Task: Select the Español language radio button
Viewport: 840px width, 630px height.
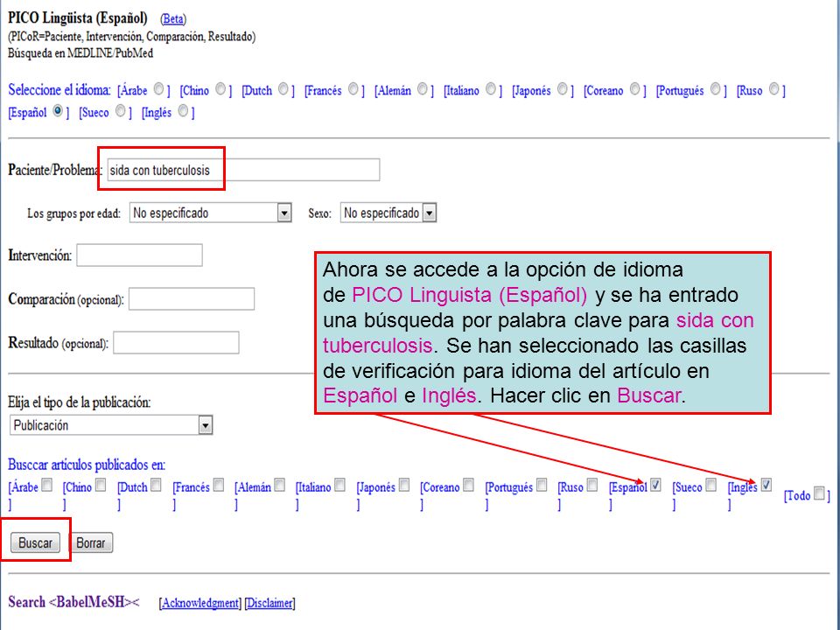Action: (58, 111)
